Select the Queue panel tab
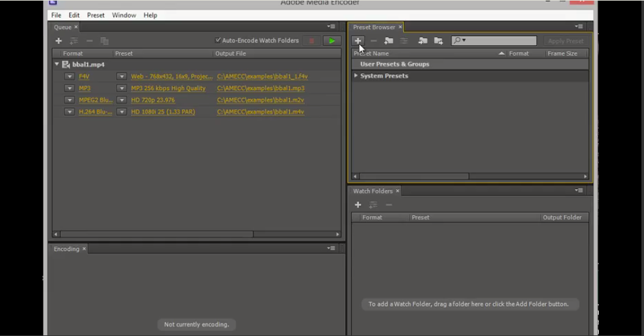This screenshot has width=644, height=336. click(63, 27)
